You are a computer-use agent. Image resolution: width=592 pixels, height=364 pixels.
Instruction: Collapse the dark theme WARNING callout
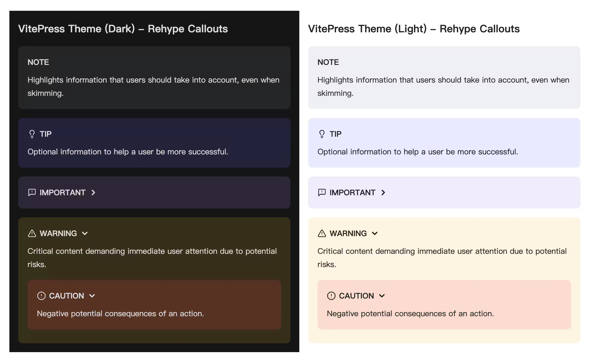pos(85,233)
